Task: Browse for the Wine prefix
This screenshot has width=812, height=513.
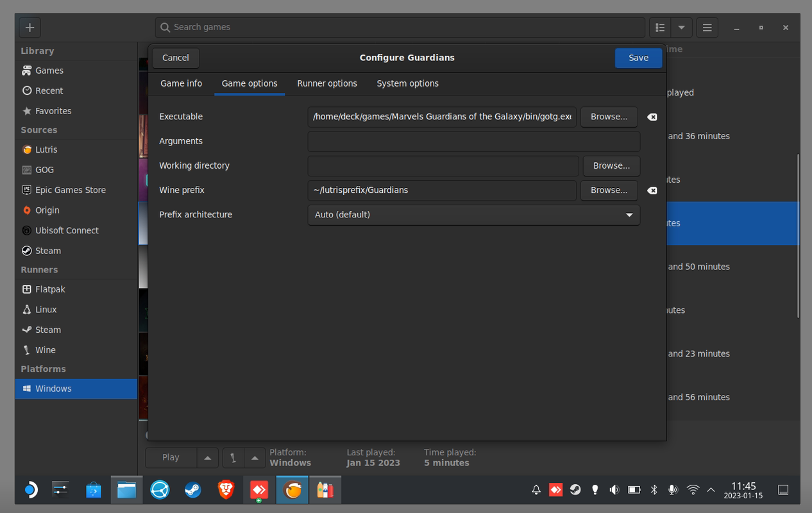Action: [x=609, y=190]
